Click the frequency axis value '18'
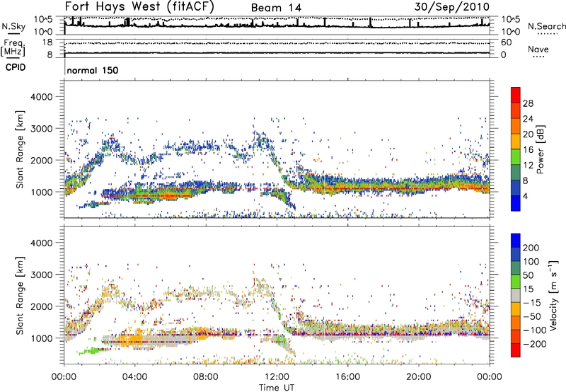This screenshot has width=566, height=392. coord(47,42)
